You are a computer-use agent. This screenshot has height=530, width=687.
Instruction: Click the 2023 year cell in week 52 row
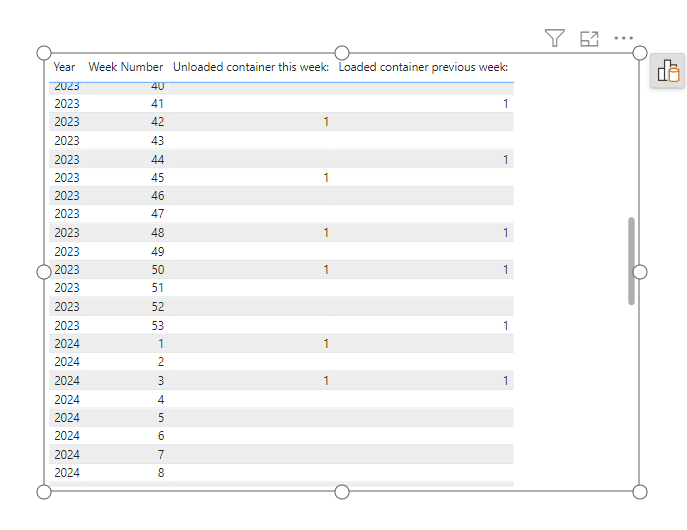[67, 307]
